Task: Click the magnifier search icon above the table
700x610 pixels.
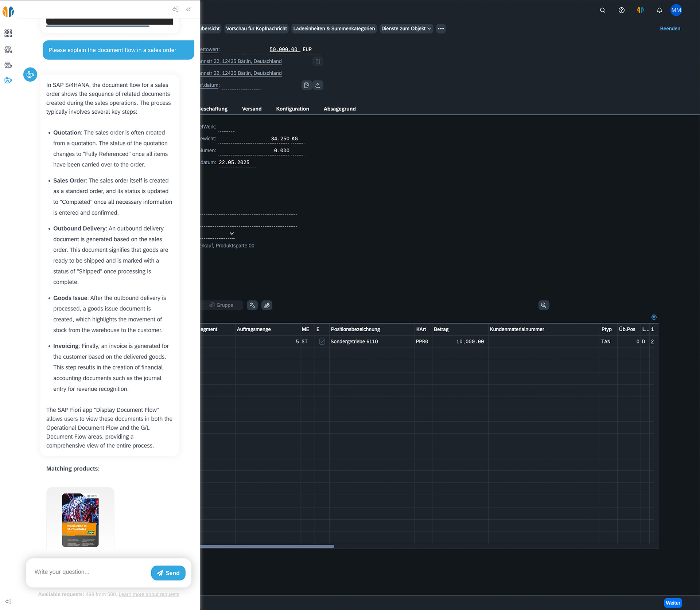Action: 544,305
